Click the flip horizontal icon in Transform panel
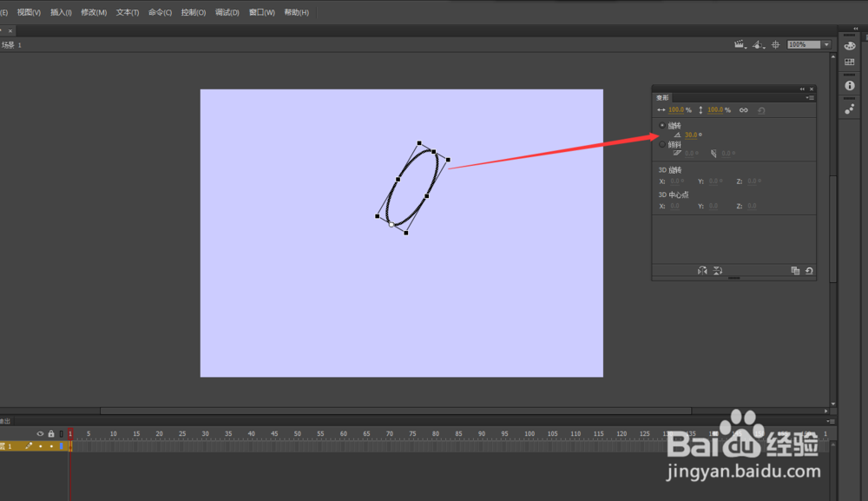This screenshot has height=501, width=868. pos(702,271)
